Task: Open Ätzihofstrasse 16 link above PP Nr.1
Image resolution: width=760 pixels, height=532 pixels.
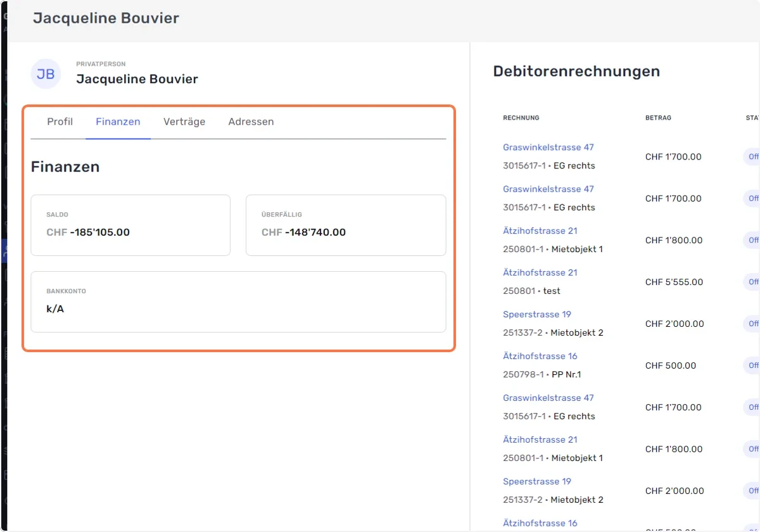Action: click(x=540, y=356)
